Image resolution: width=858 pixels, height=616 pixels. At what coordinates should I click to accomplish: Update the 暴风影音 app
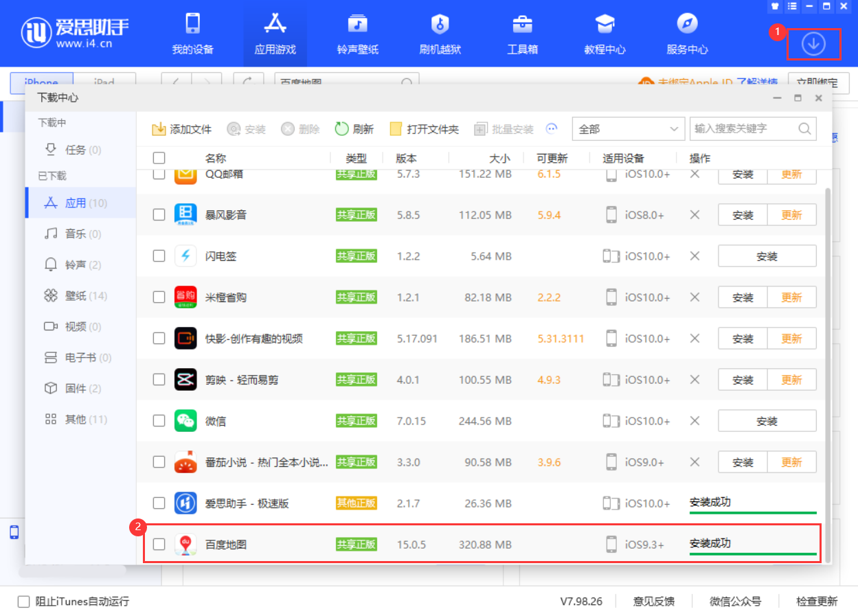click(791, 215)
